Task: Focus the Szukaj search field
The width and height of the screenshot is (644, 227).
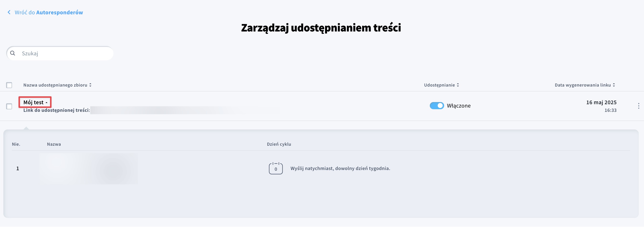Action: coord(65,53)
